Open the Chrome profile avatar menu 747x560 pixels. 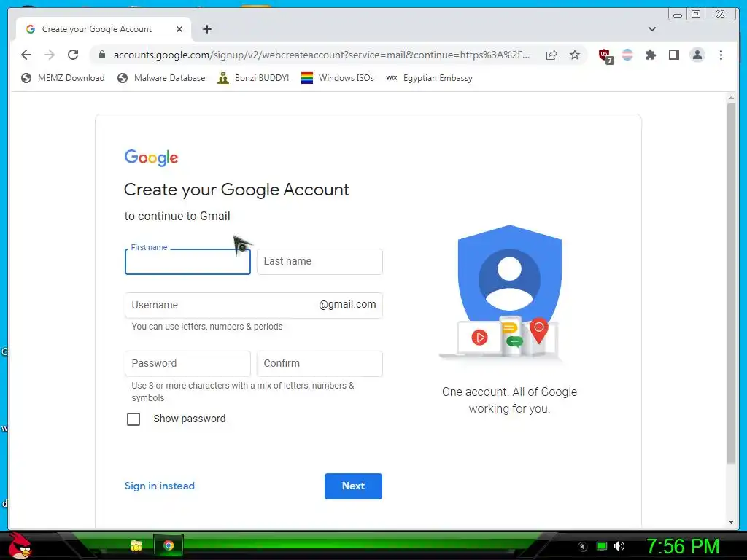[697, 55]
